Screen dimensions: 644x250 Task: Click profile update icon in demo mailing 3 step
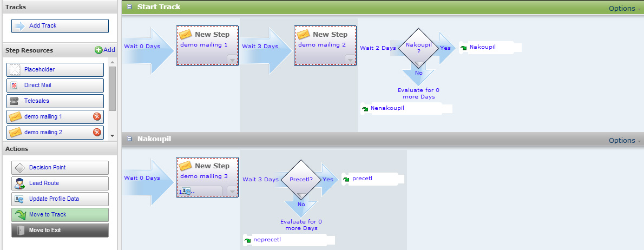[187, 192]
